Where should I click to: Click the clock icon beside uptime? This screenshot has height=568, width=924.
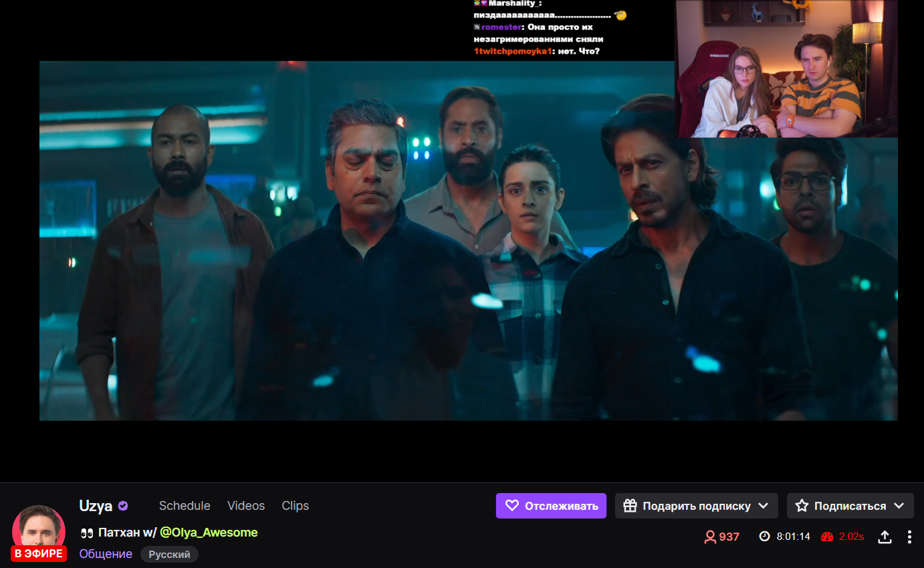(764, 537)
